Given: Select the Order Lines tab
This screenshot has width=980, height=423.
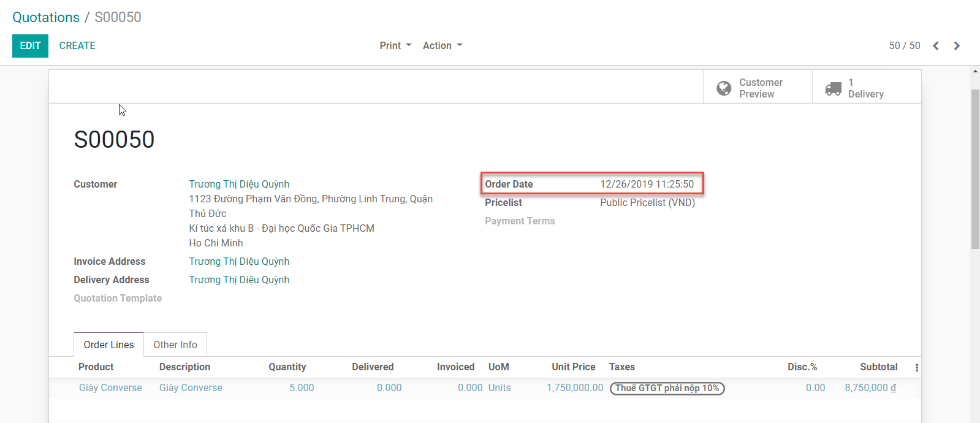Looking at the screenshot, I should point(108,345).
